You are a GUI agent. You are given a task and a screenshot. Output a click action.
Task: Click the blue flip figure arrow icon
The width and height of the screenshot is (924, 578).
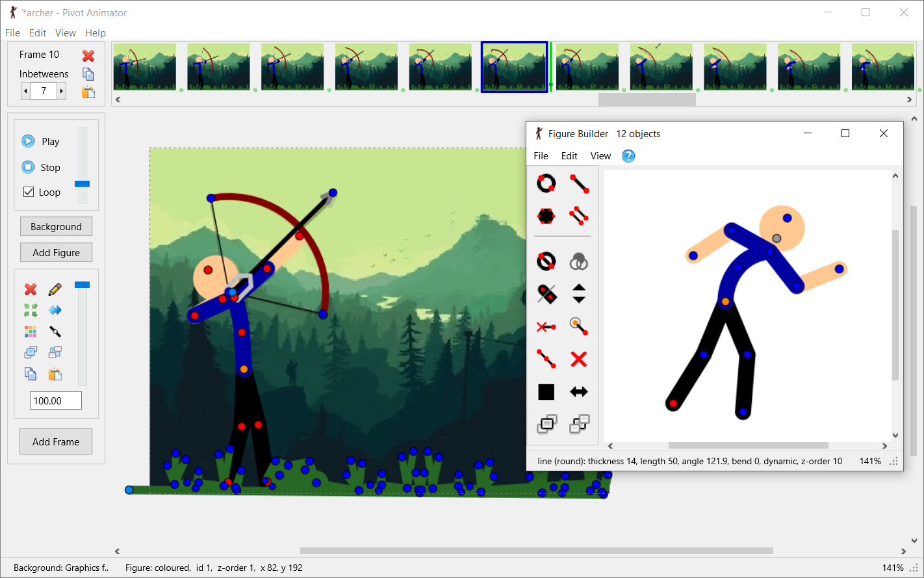(x=55, y=310)
